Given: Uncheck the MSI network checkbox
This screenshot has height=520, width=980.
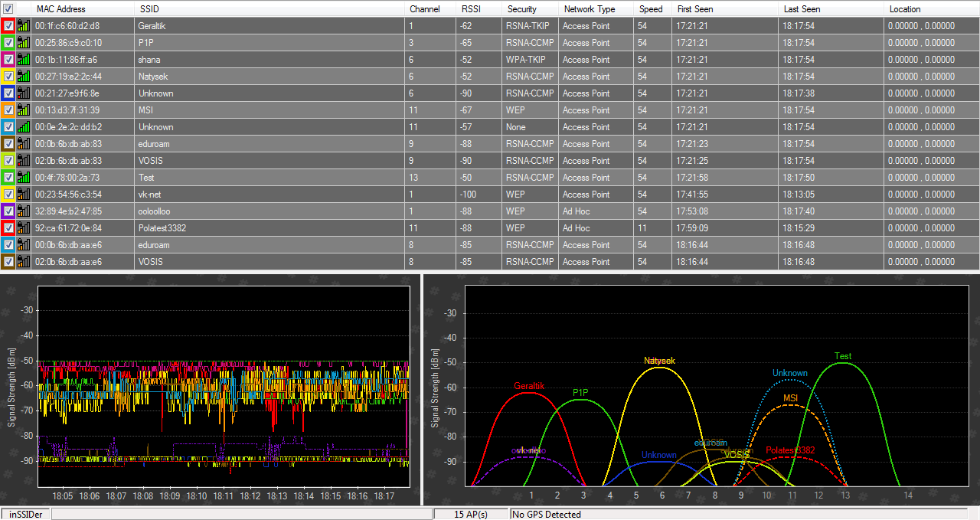Looking at the screenshot, I should pos(8,110).
